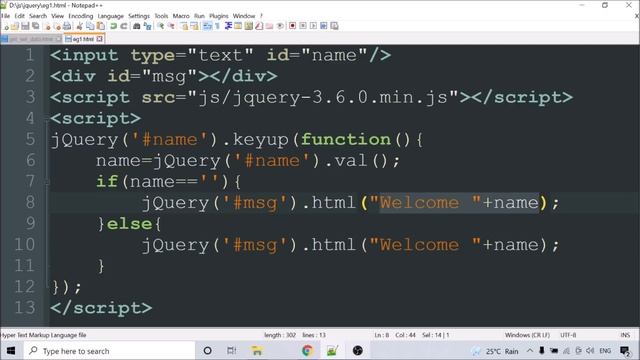Open the View menu
640x360 pixels.
tap(58, 16)
